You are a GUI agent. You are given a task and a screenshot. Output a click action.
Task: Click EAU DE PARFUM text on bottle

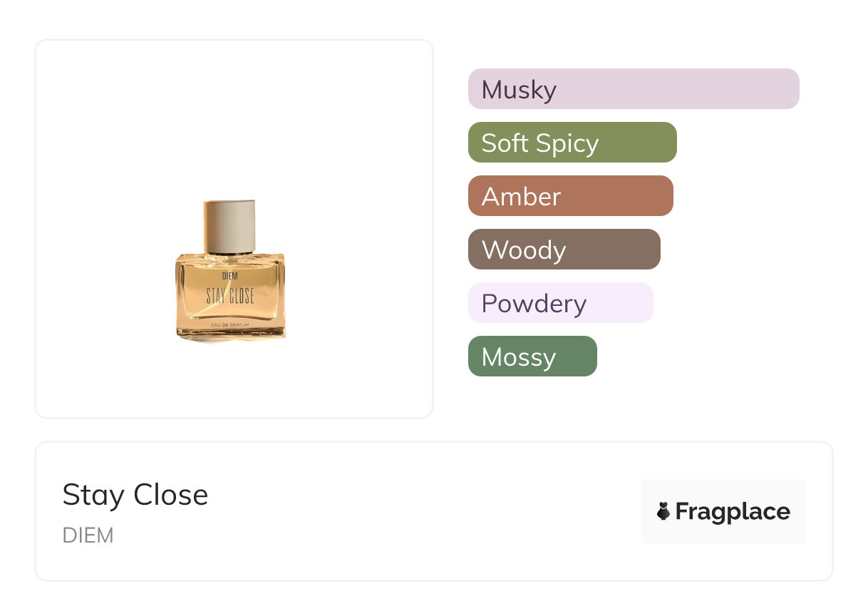pyautogui.click(x=229, y=326)
